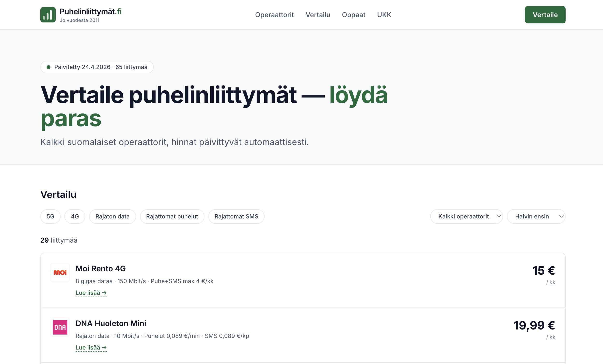Open the Vertailu navigation item
603x364 pixels.
[318, 15]
